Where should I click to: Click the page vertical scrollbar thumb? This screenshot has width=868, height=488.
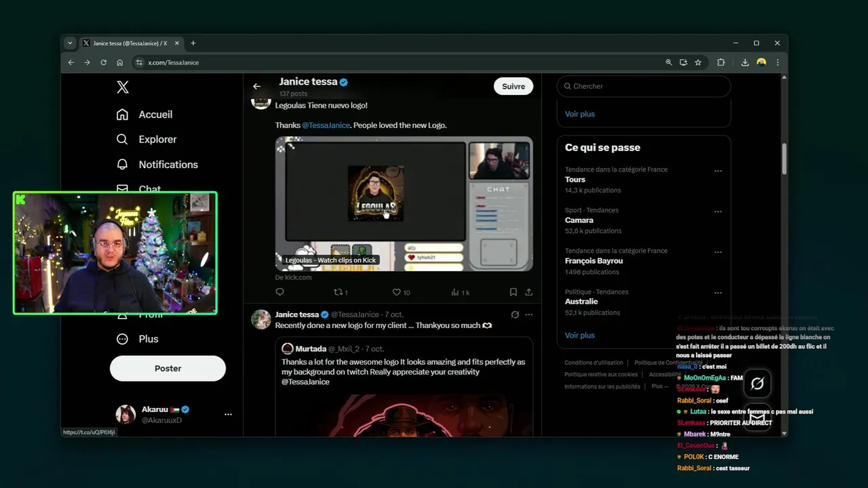[785, 159]
